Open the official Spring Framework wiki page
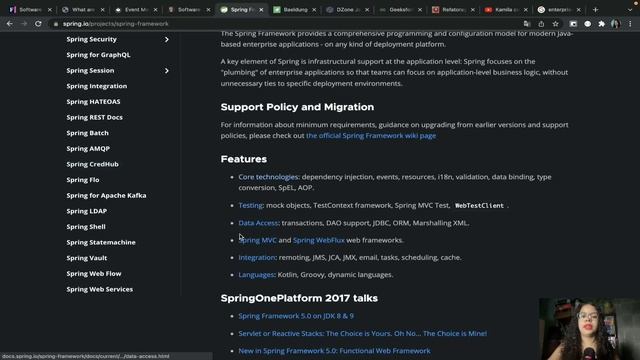Viewport: 640px width, 360px height. point(371,136)
